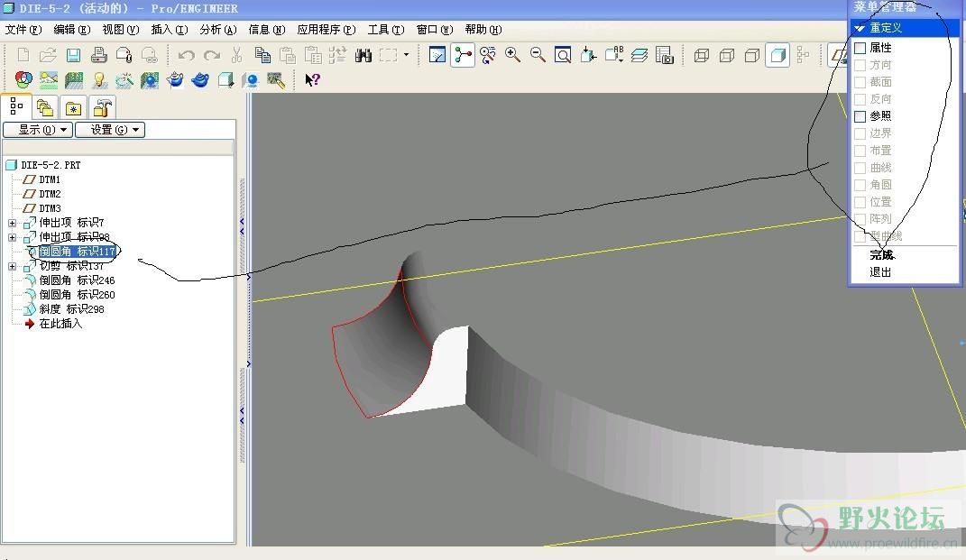Click 退出 in the menu manager
This screenshot has width=966, height=560.
click(x=880, y=272)
